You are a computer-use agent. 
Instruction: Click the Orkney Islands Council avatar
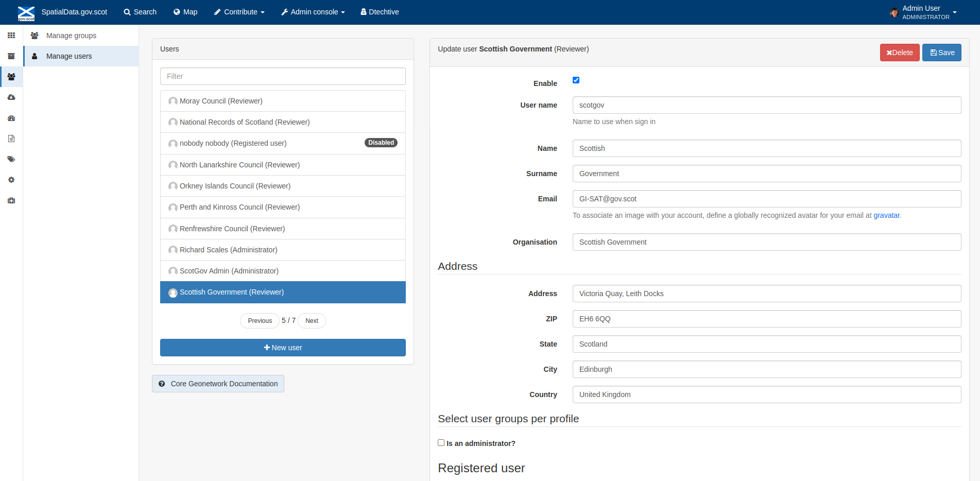(173, 186)
